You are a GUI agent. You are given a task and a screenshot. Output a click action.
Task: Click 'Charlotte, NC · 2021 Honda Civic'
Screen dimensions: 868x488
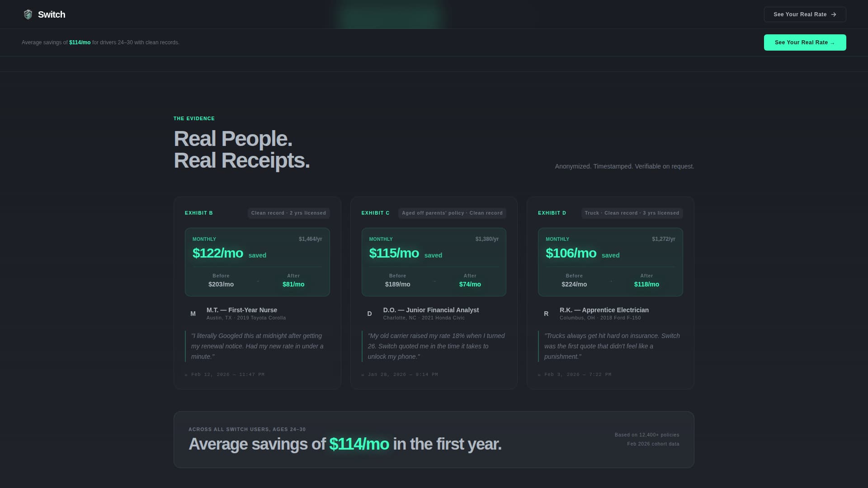424,318
